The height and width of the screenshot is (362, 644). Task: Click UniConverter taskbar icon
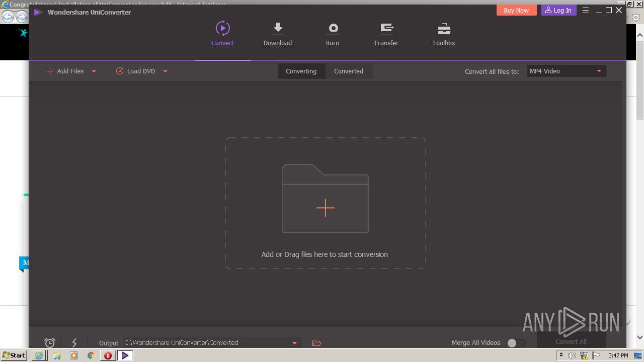pyautogui.click(x=125, y=355)
